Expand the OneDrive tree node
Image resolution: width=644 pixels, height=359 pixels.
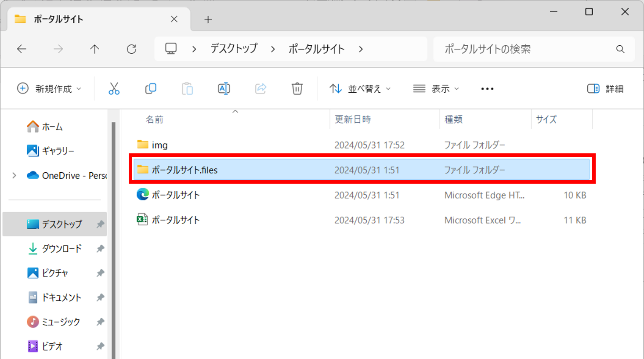click(14, 176)
